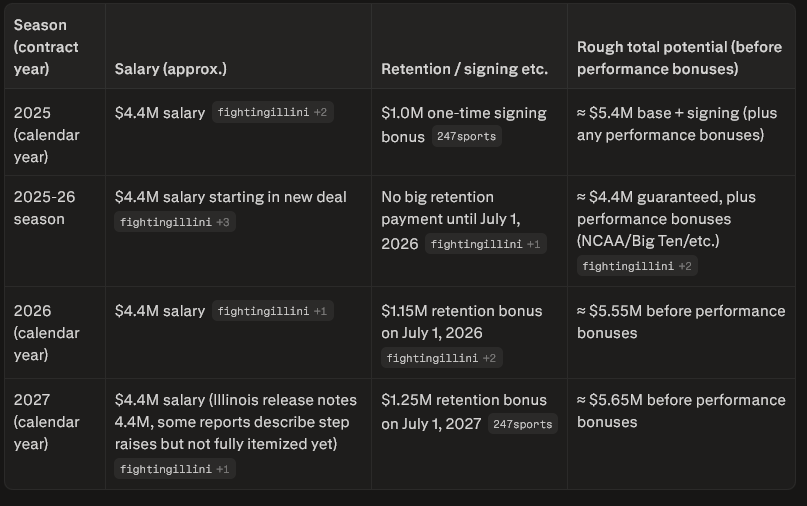Click the '2025 (calendar year)' row label
807x506 pixels.
click(x=46, y=135)
